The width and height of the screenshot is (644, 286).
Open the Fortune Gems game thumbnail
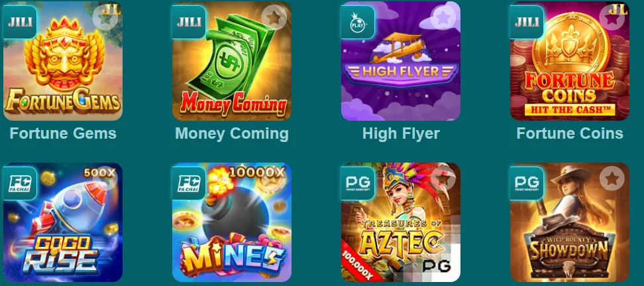tap(63, 61)
